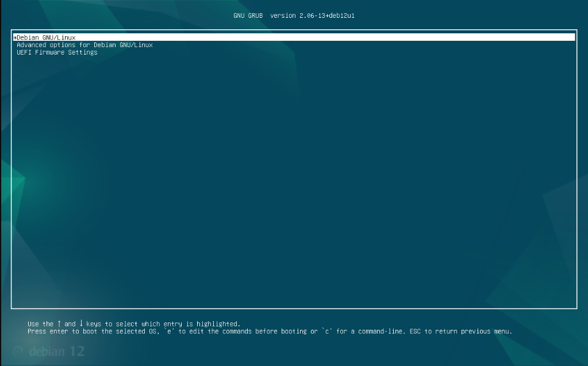This screenshot has width=588, height=366.
Task: Choose the UEFI Firmware Settings entry
Action: (57, 52)
